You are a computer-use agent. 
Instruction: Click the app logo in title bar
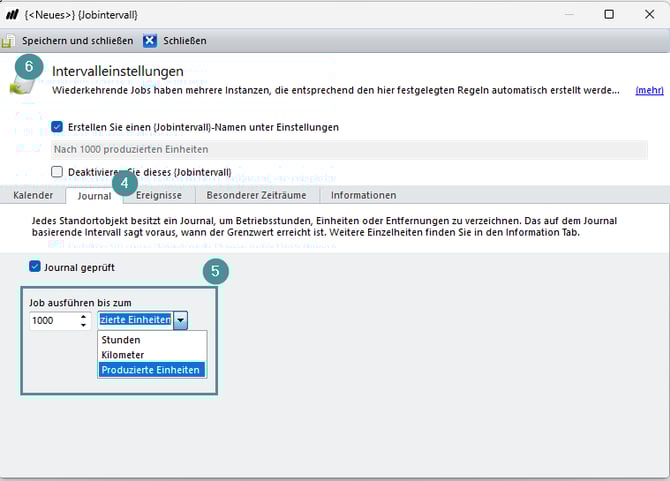(12, 15)
